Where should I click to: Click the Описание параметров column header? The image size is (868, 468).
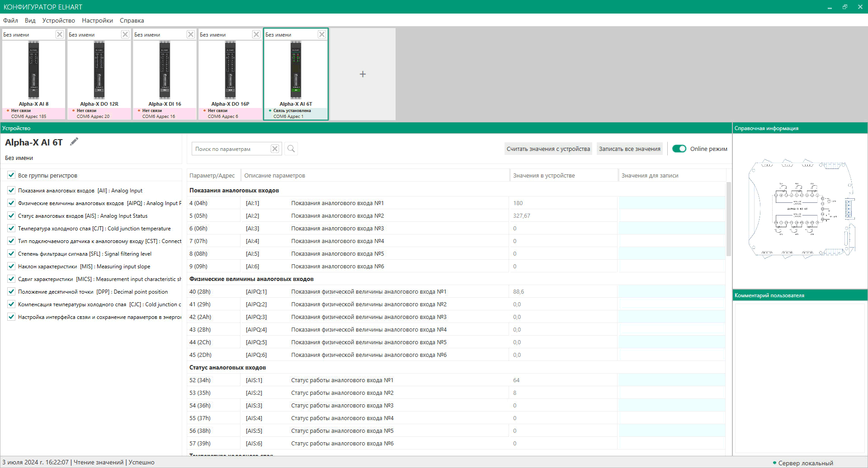click(x=374, y=175)
